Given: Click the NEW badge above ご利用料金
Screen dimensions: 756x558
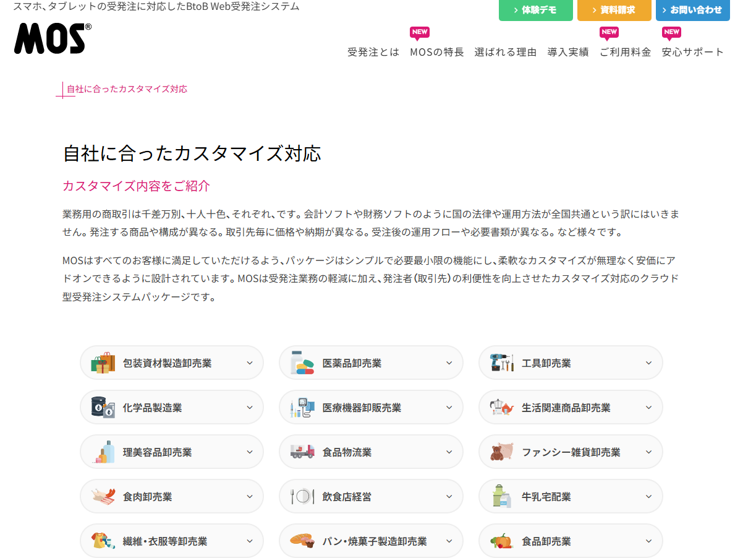Looking at the screenshot, I should tap(609, 33).
